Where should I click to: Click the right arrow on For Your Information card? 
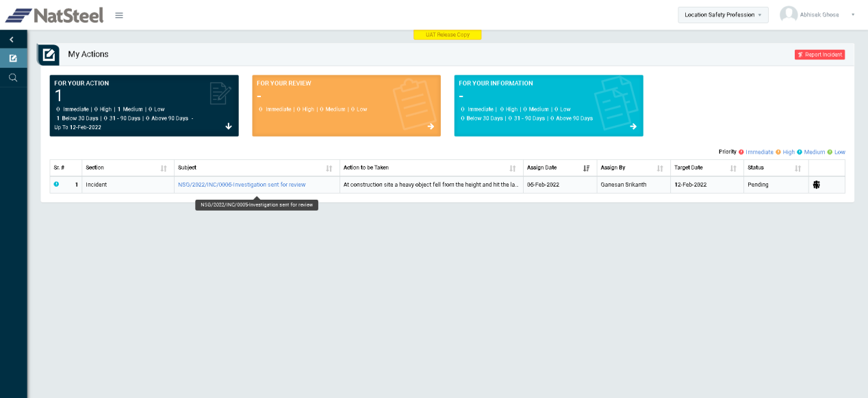coord(633,126)
